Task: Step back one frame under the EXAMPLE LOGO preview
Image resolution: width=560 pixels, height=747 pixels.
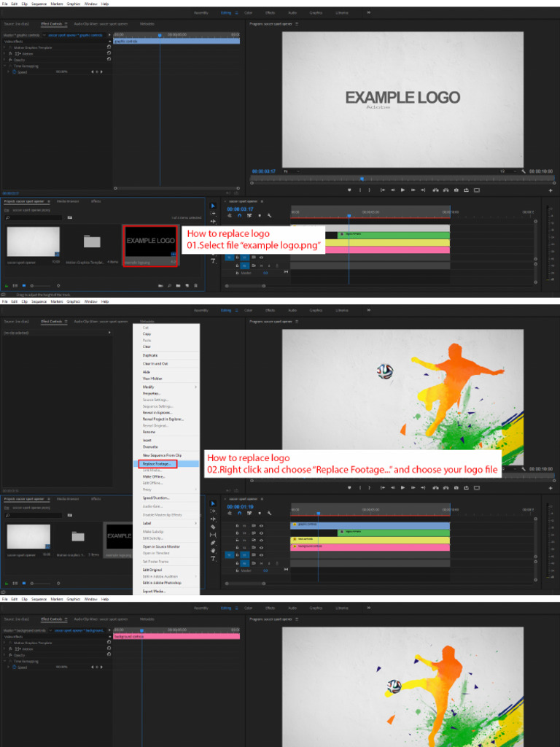Action: [393, 190]
